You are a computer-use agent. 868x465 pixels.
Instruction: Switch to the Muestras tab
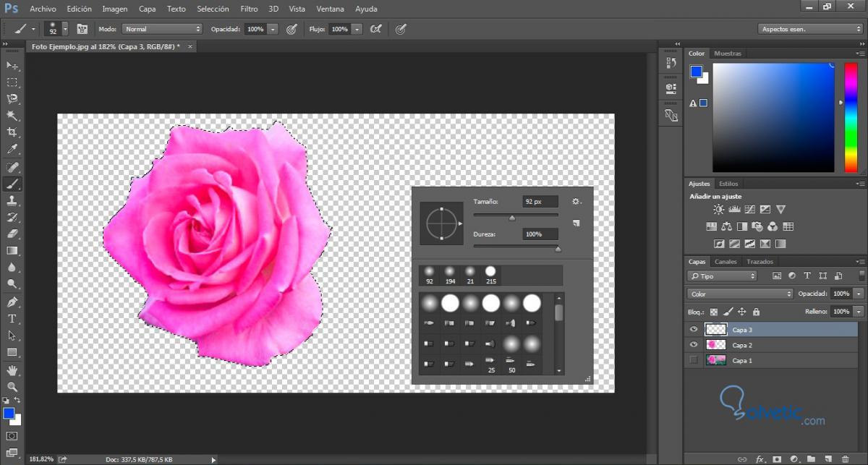727,54
